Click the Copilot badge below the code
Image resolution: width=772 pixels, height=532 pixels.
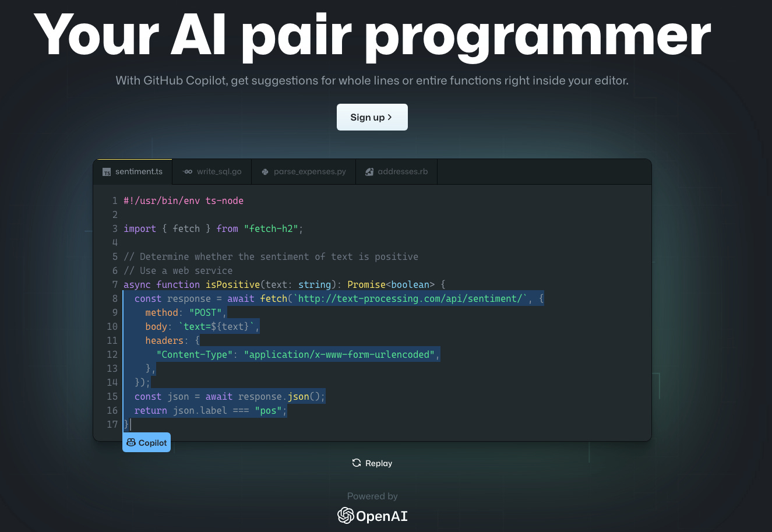coord(146,443)
